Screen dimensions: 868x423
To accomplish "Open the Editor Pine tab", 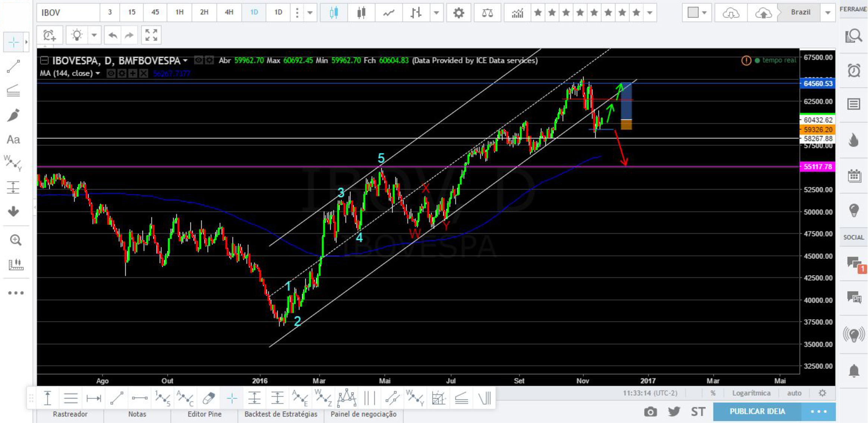I will [x=204, y=414].
